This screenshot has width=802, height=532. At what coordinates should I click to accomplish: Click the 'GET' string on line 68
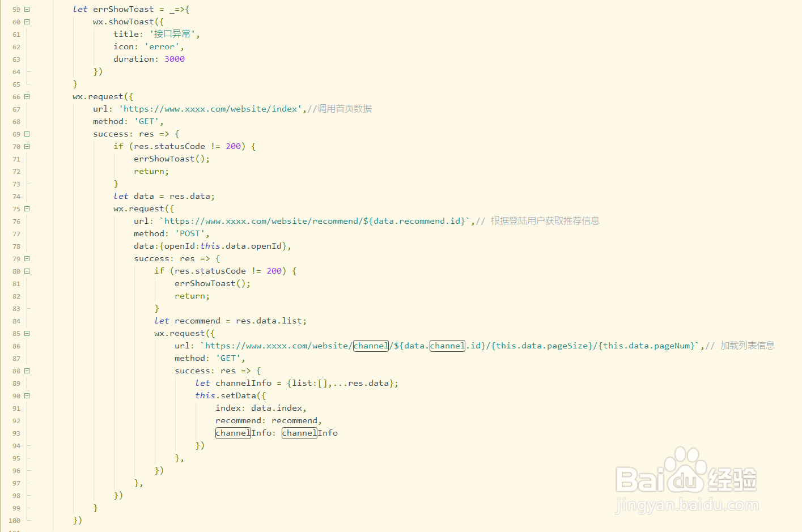146,122
